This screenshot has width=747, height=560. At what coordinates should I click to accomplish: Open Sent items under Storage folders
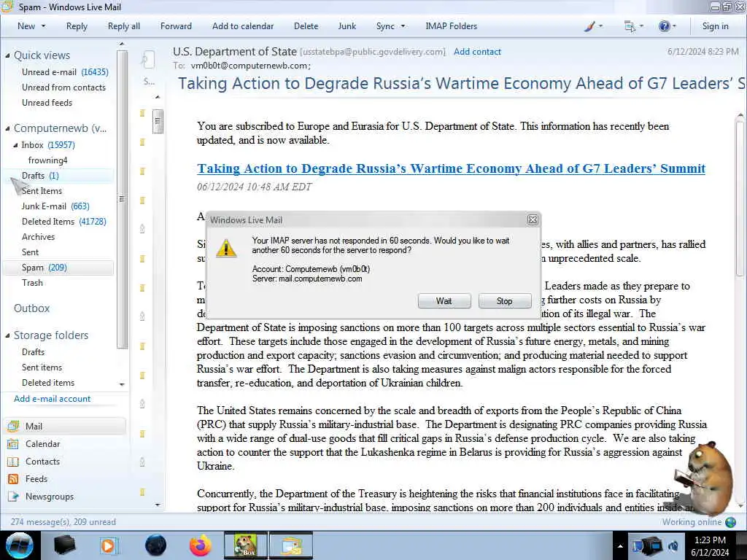(42, 367)
